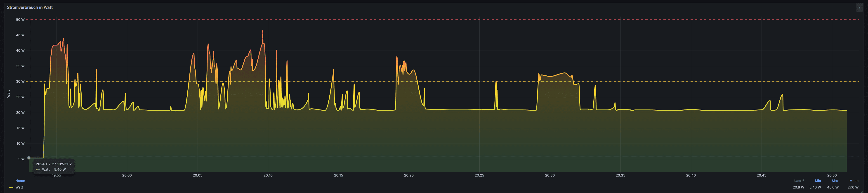
Task: Click the 20.8 W last value in legend
Action: [x=798, y=187]
